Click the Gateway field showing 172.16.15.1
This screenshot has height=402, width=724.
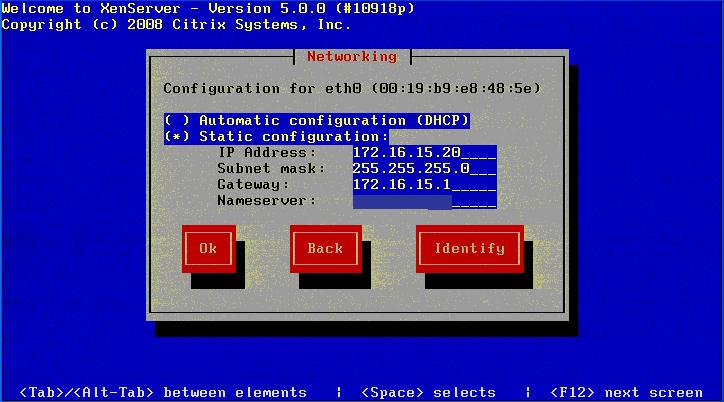click(424, 184)
